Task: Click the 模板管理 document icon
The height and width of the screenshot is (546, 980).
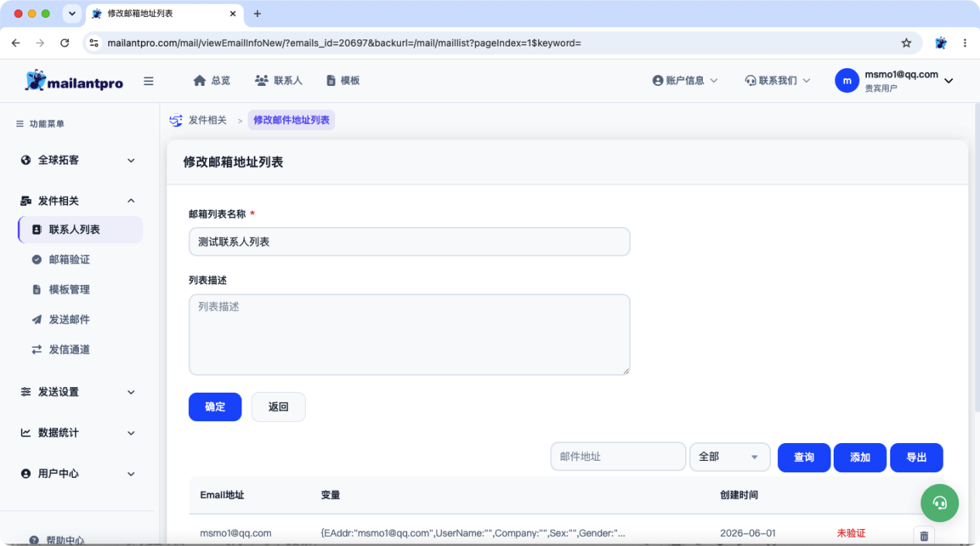Action: click(x=36, y=290)
